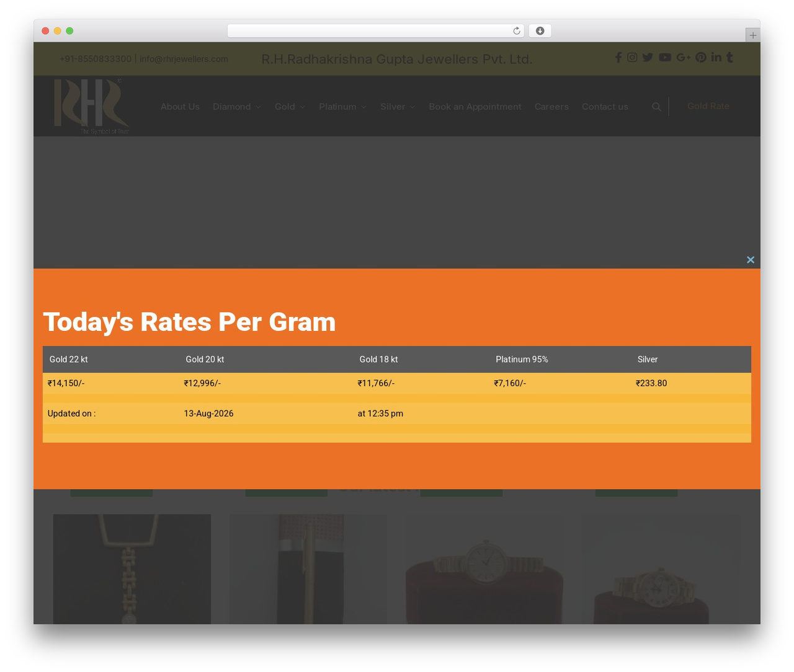
Task: Click the Gold Rate link
Action: (708, 106)
